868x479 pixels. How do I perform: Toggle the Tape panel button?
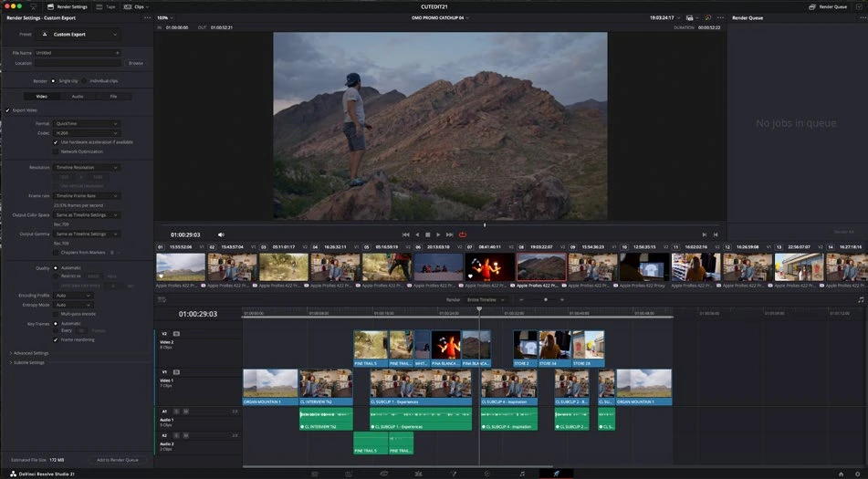coord(106,6)
